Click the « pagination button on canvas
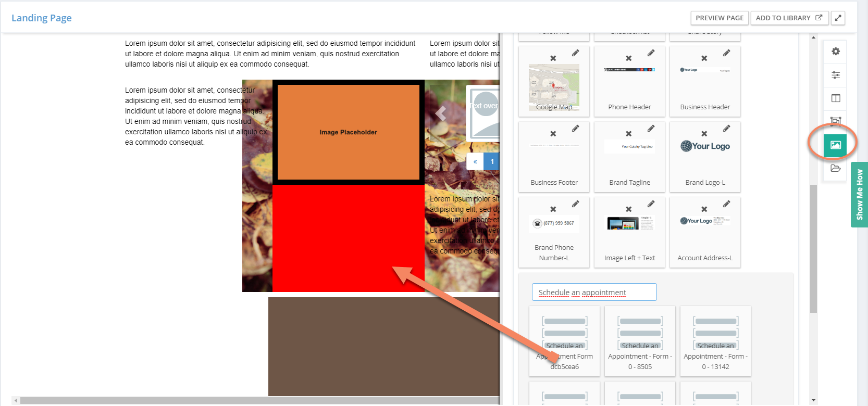This screenshot has width=868, height=406. coord(475,161)
